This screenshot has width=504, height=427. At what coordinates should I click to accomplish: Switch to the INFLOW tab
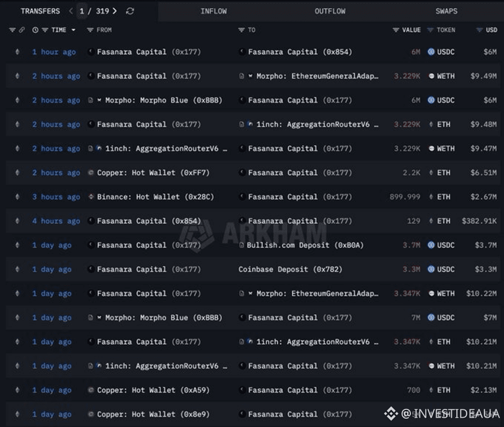213,11
